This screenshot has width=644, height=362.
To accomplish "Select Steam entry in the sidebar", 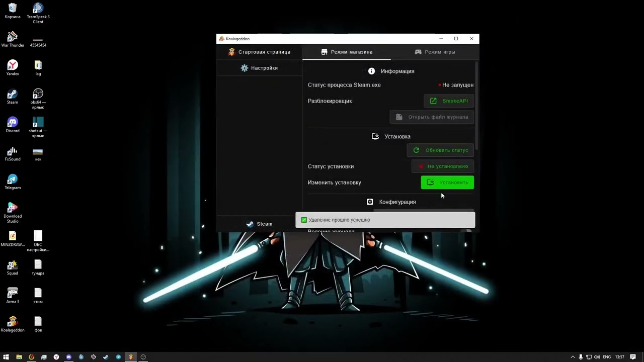I will click(259, 224).
